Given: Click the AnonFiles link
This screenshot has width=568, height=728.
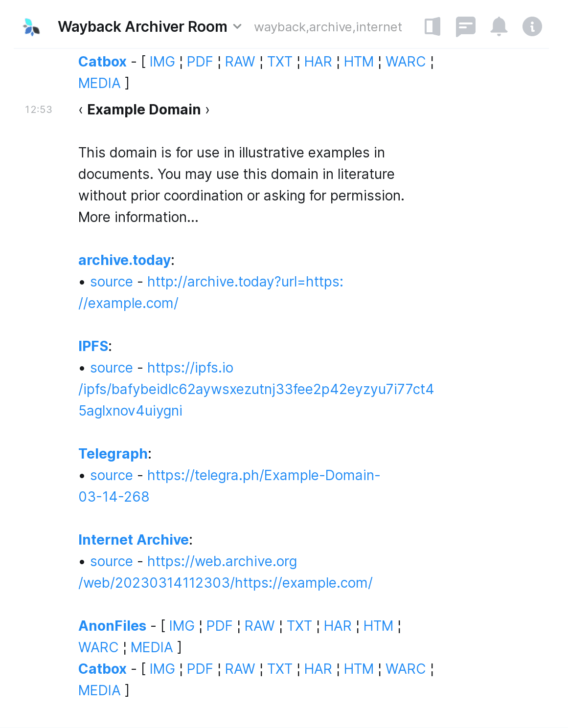Looking at the screenshot, I should point(112,626).
